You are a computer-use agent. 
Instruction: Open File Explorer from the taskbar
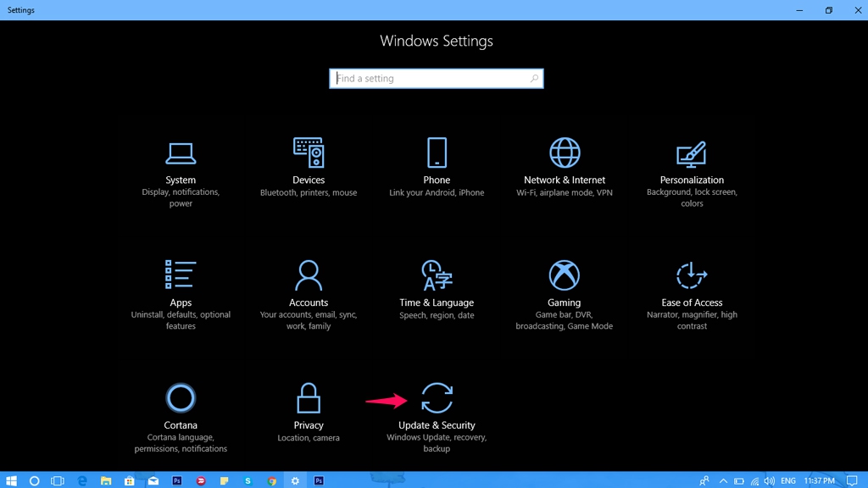click(106, 480)
